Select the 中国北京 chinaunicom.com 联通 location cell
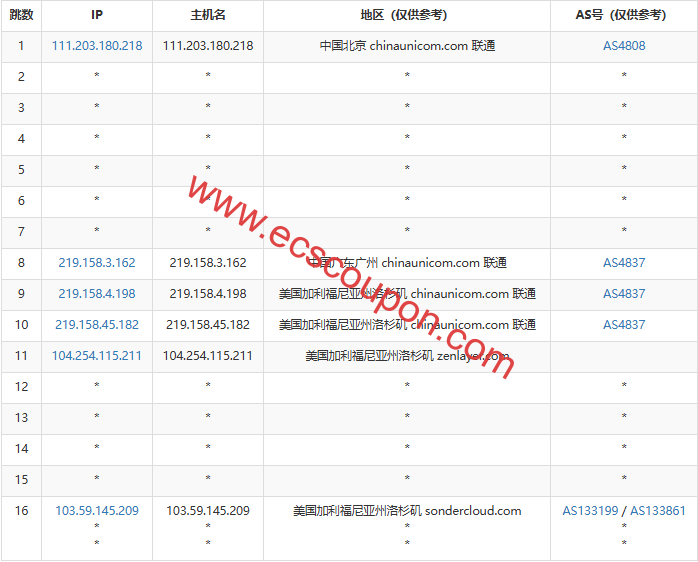Screen dimensions: 698x562 (x=407, y=46)
